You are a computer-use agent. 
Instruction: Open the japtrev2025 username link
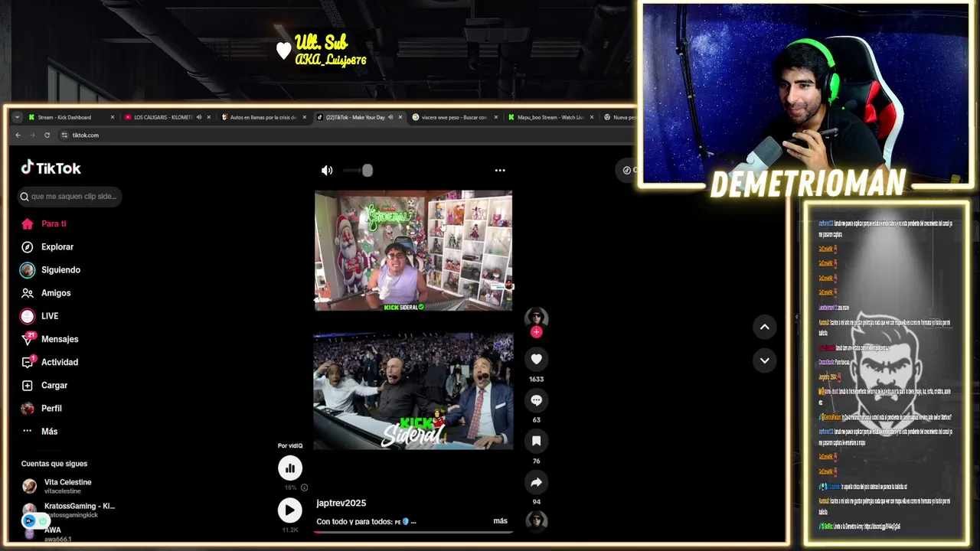(341, 503)
